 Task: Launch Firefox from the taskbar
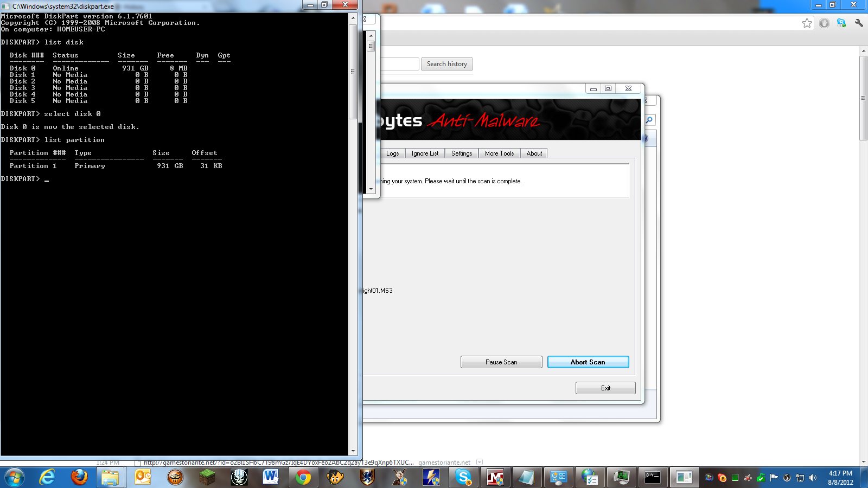click(x=79, y=477)
